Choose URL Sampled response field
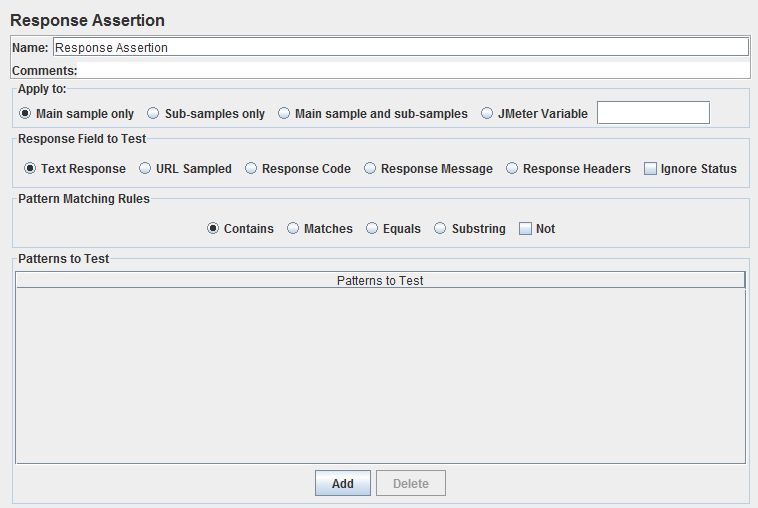The height and width of the screenshot is (508, 758). (x=145, y=169)
